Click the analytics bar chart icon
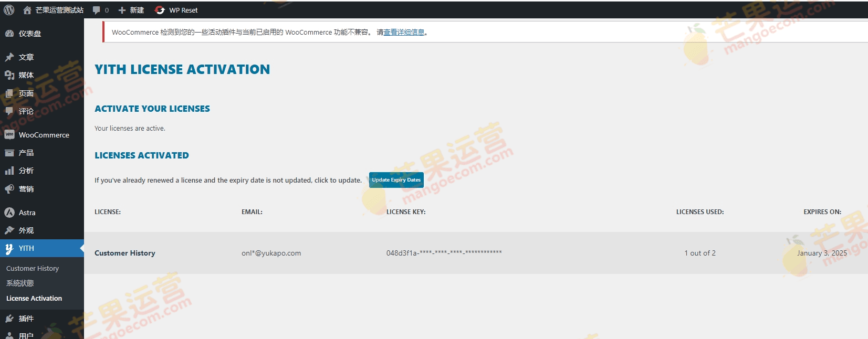Viewport: 868px width, 339px height. click(9, 171)
